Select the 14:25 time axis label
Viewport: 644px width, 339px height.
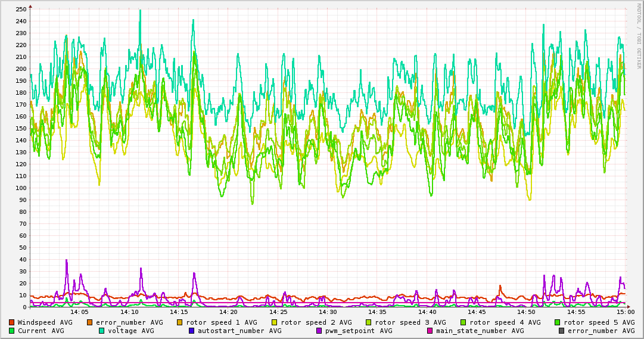[x=278, y=312]
